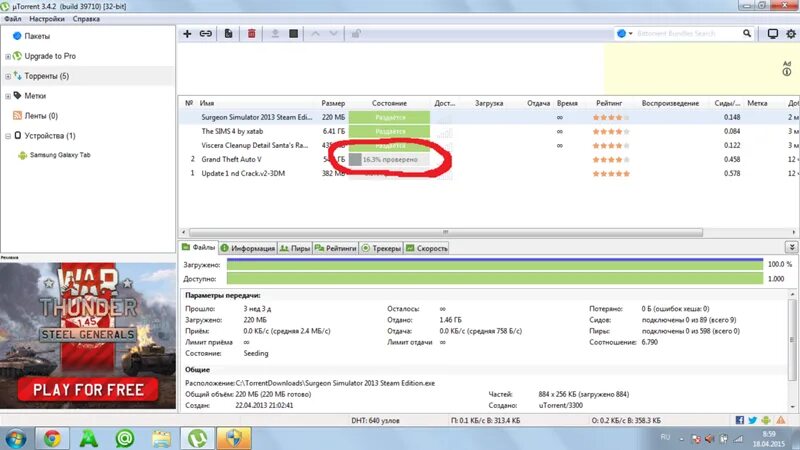800x450 pixels.
Task: Open the green A app in taskbar
Action: point(89,438)
